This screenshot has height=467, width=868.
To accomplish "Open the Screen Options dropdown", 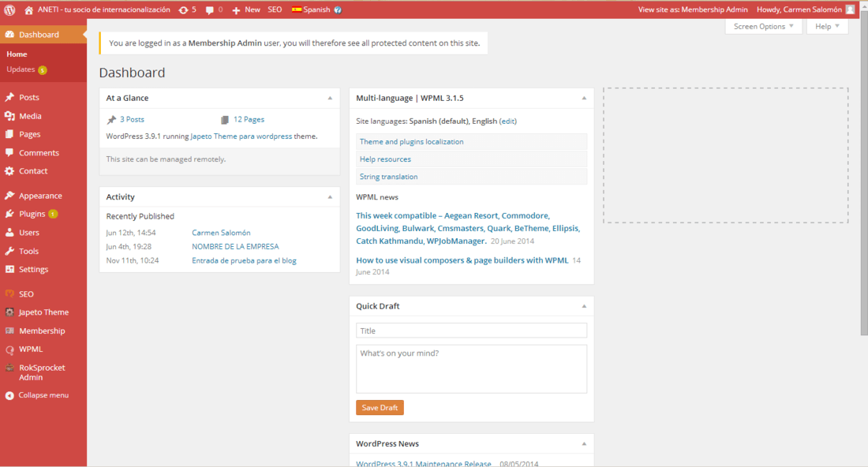I will pyautogui.click(x=763, y=27).
